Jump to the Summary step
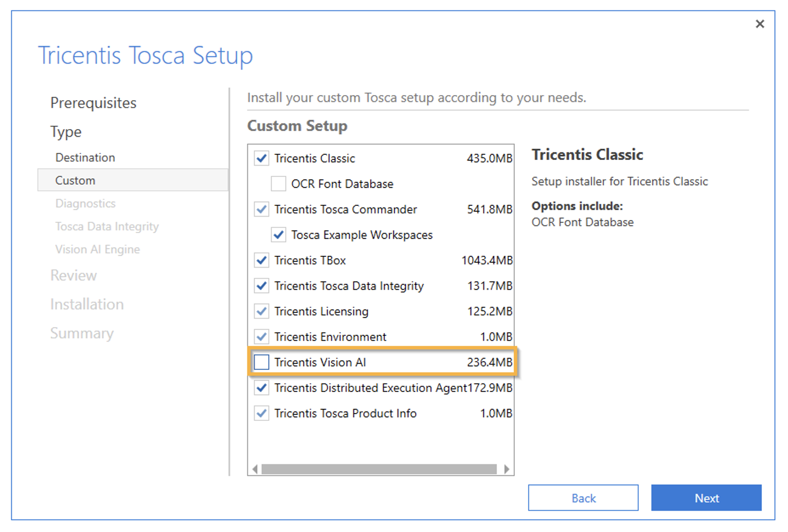This screenshot has width=788, height=532. 82,333
